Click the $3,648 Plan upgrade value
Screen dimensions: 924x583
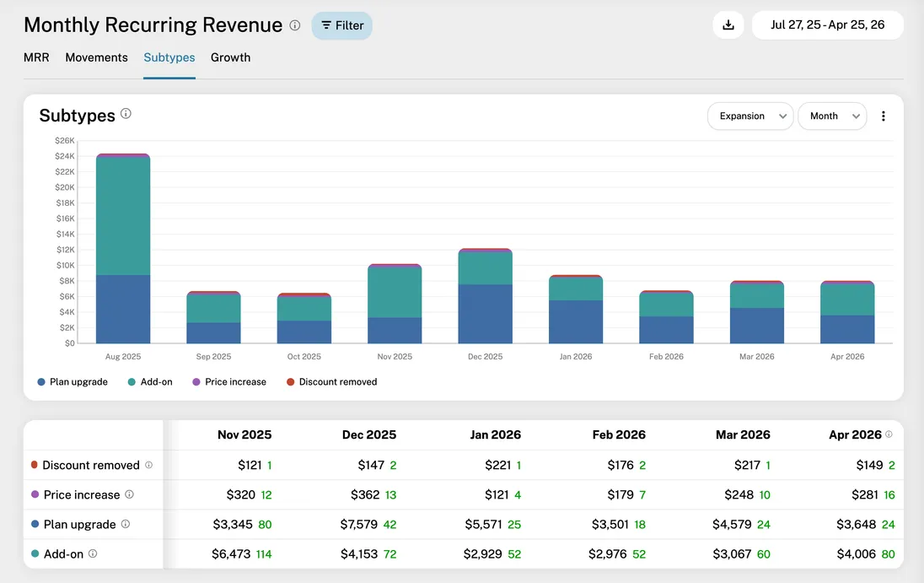tap(857, 524)
